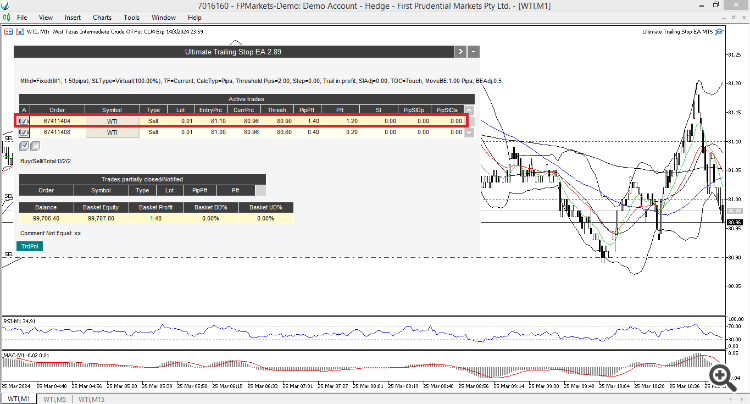Image resolution: width=750 pixels, height=404 pixels.
Task: Click the 'Buy/Sell/Total 0/2/2' text
Action: click(x=45, y=161)
